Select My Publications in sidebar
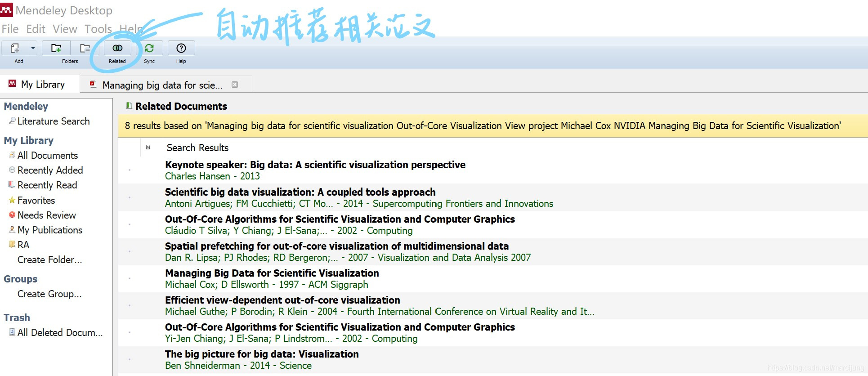Viewport: 868px width, 376px height. coord(49,230)
